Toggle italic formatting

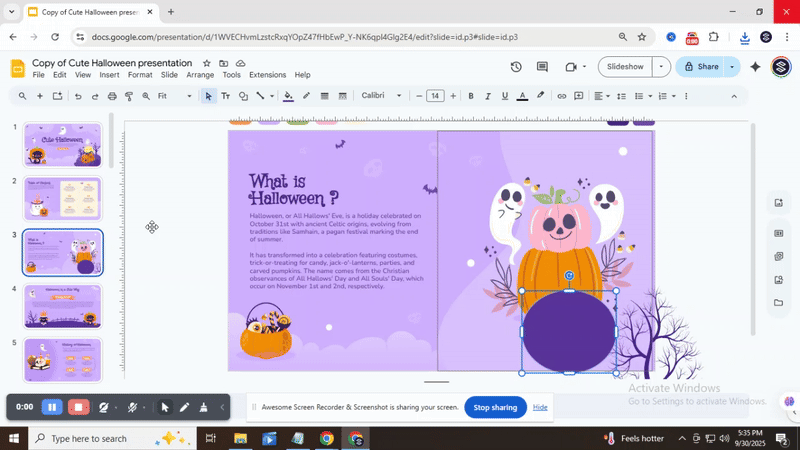[488, 96]
